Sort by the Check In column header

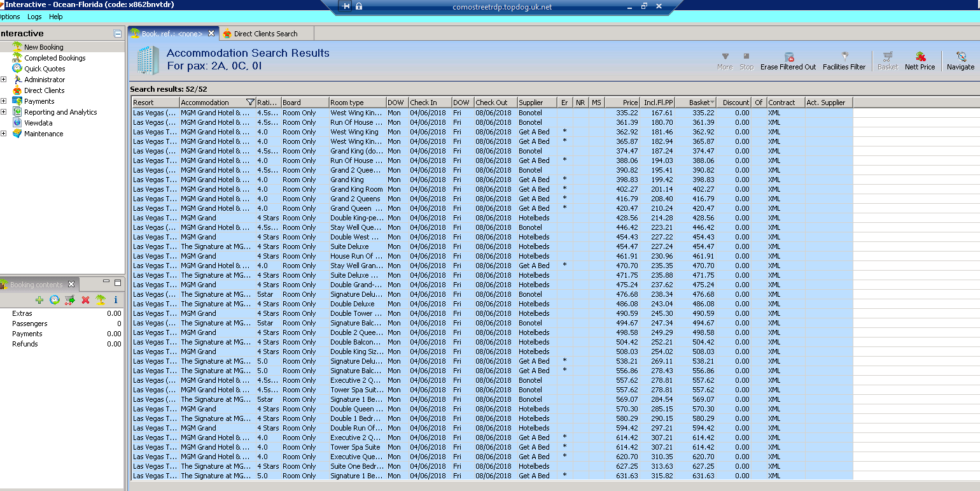pos(430,103)
